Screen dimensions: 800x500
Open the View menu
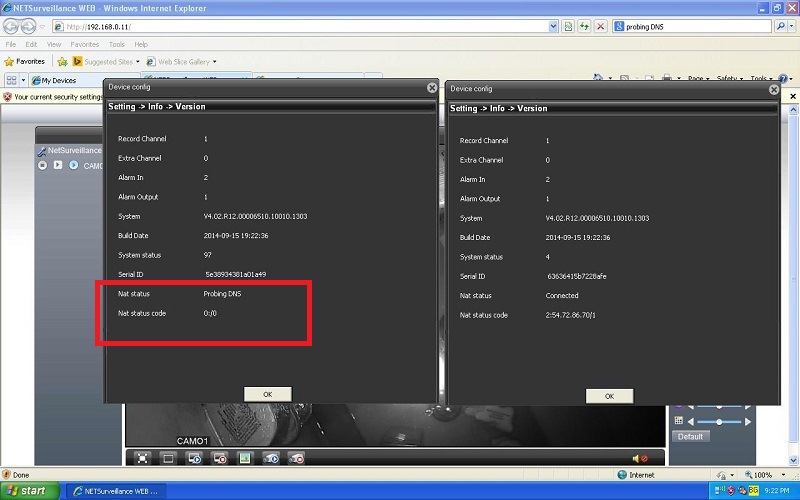coord(54,44)
